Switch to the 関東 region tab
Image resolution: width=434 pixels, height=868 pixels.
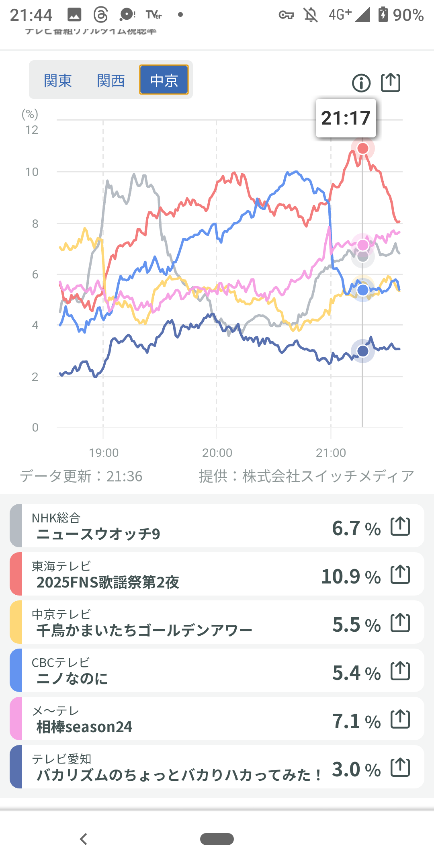click(x=58, y=80)
